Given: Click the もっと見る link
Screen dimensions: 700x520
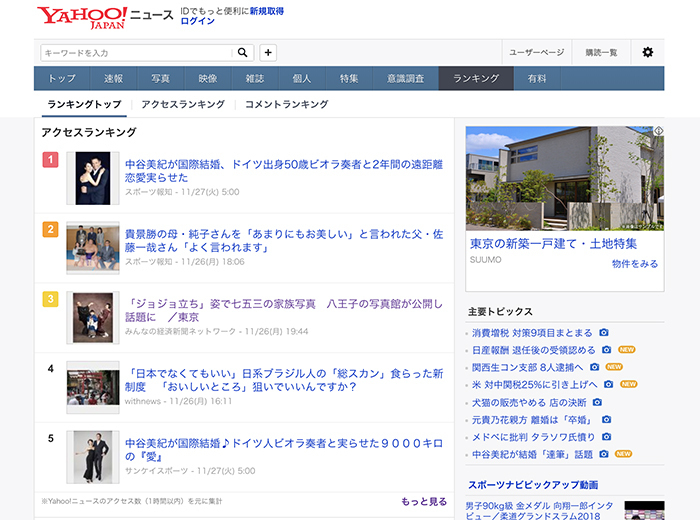Looking at the screenshot, I should [x=424, y=501].
